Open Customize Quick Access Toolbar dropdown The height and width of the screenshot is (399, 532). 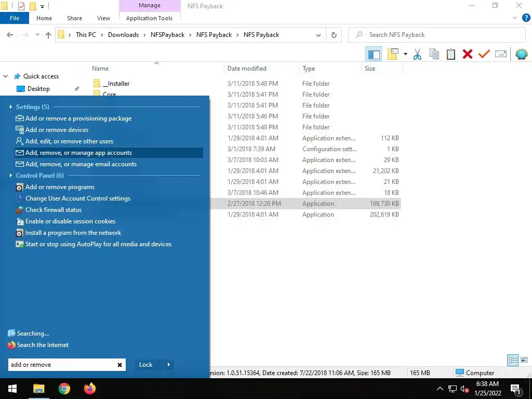tap(43, 6)
